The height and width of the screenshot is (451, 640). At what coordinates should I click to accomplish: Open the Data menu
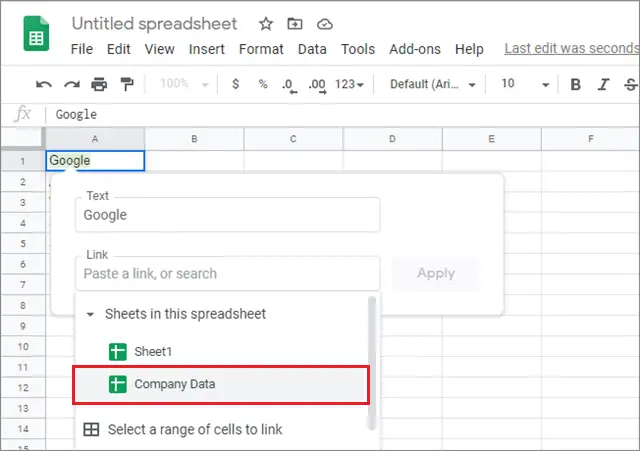coord(312,49)
